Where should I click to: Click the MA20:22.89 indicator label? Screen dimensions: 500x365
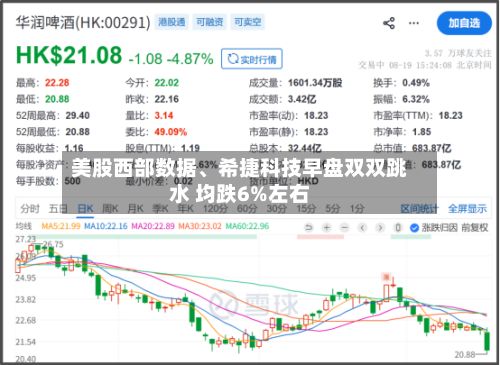(153, 226)
